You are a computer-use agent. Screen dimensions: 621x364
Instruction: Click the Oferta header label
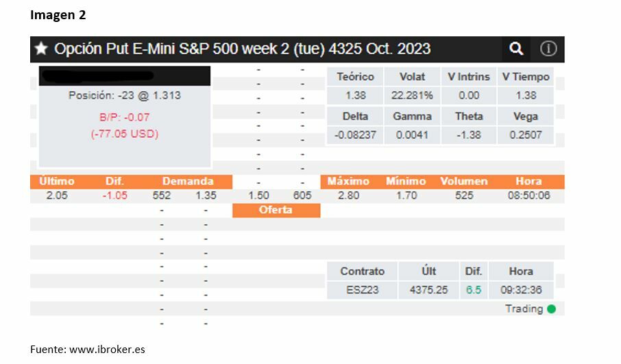276,210
